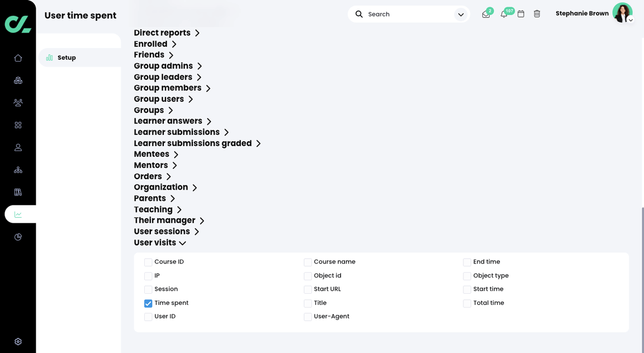Expand the Groups section
This screenshot has height=353, width=644.
154,110
